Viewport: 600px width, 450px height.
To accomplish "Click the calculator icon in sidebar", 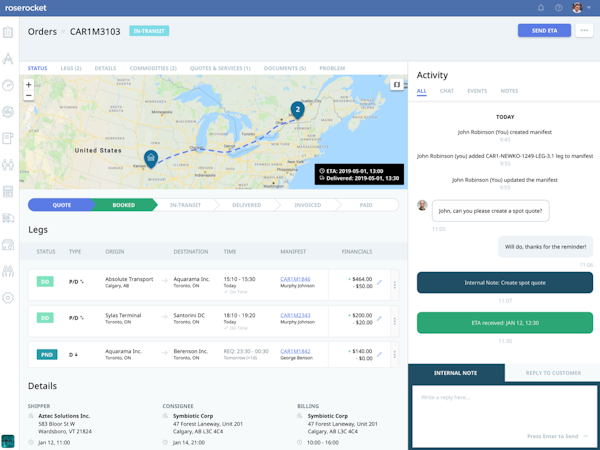I will pos(8,192).
